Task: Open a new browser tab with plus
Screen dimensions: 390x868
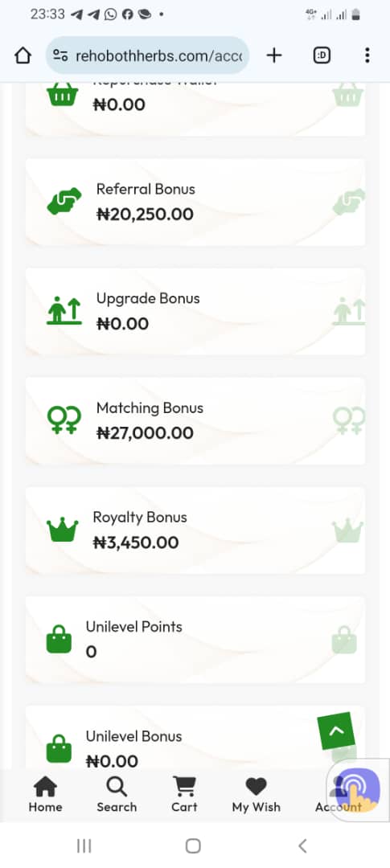Action: pos(274,55)
